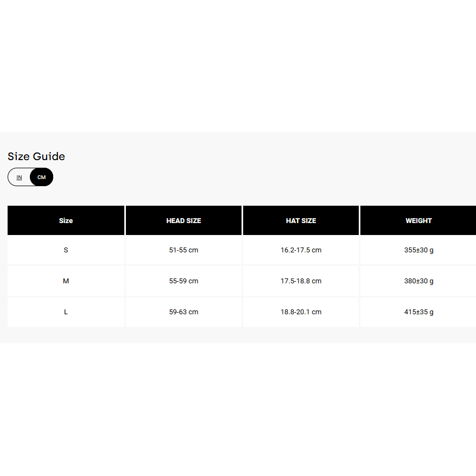Click the 16.2-17.5 cm hat size cell
The image size is (476, 476).
tap(301, 250)
